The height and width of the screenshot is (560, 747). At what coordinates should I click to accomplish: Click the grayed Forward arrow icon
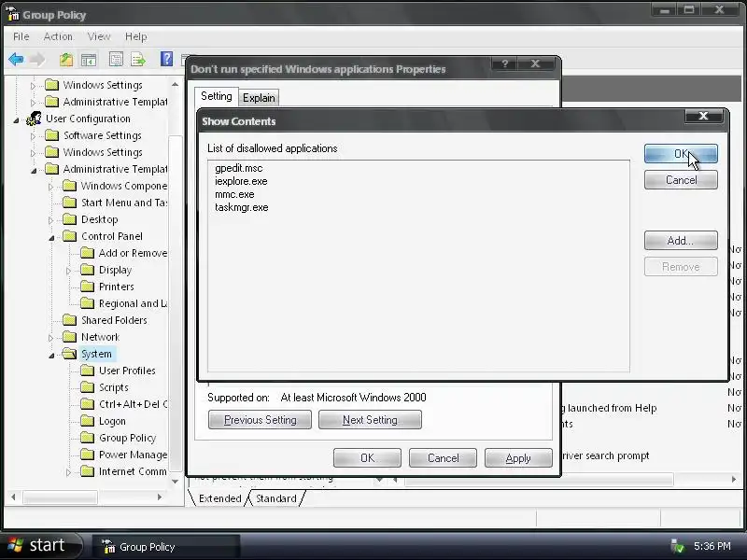coord(37,60)
